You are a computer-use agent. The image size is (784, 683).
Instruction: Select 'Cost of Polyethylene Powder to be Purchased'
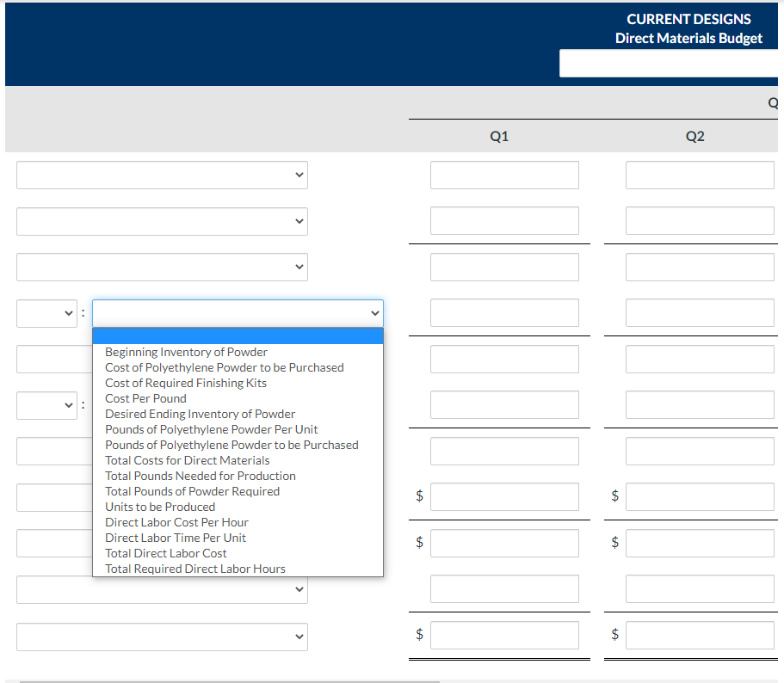pyautogui.click(x=238, y=367)
